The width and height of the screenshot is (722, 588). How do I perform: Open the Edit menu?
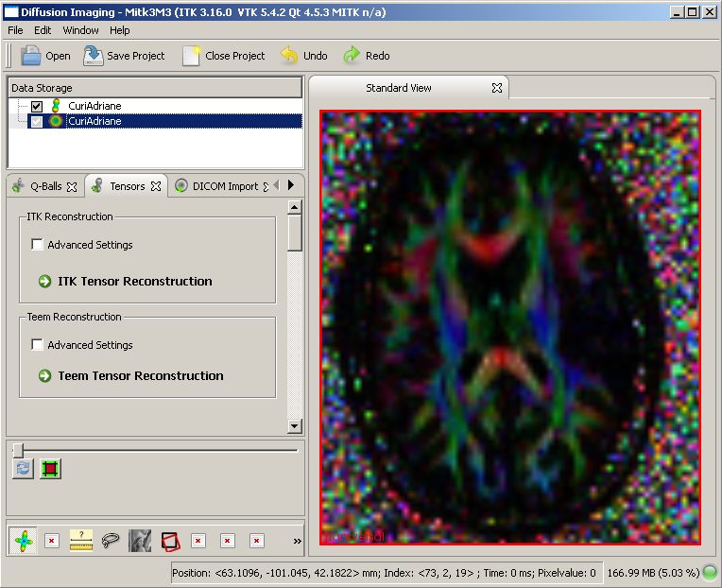click(x=43, y=30)
